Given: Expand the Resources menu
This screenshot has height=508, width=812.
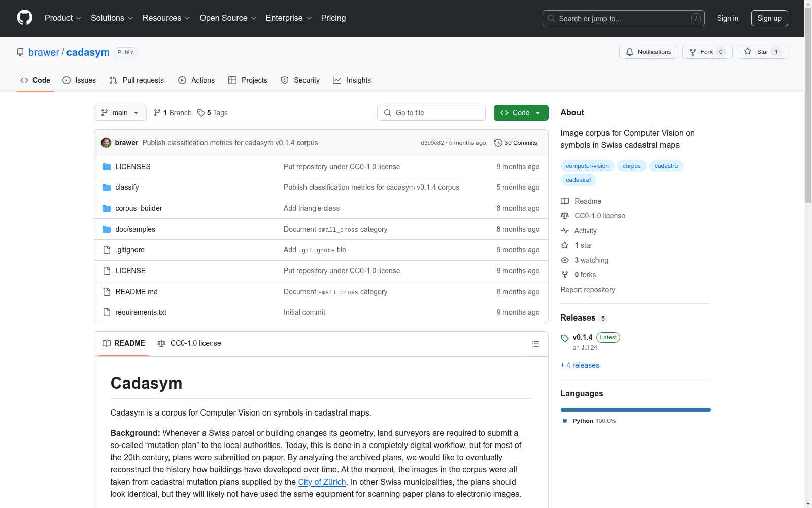Looking at the screenshot, I should (x=166, y=18).
